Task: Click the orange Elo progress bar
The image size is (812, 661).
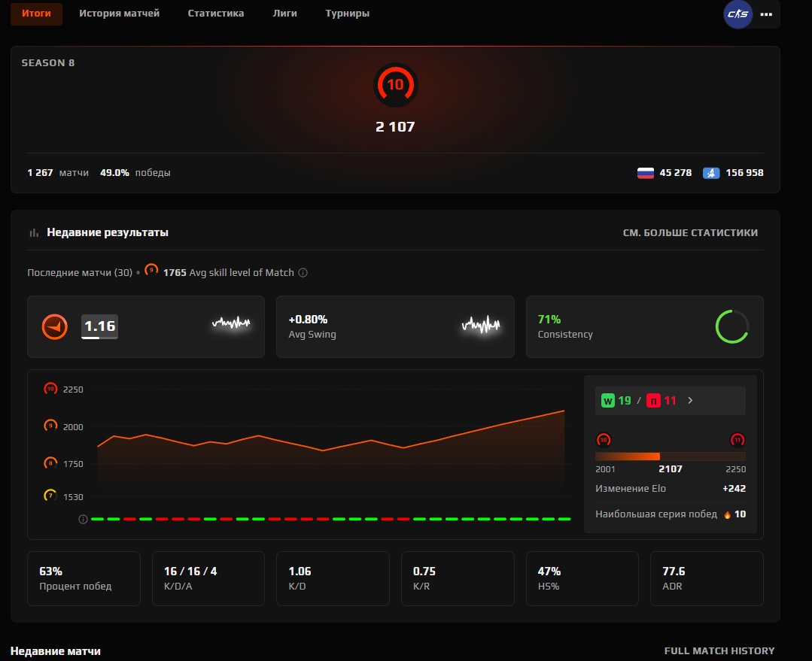Action: (670, 456)
